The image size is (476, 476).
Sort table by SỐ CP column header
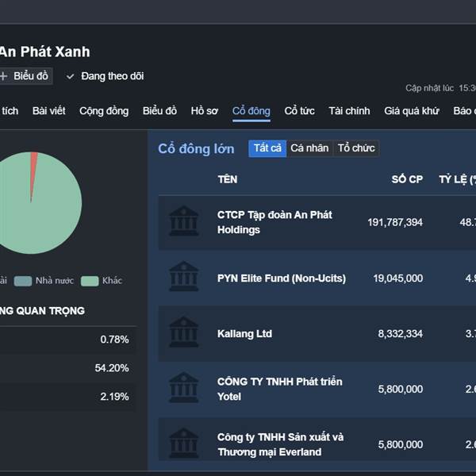point(407,179)
